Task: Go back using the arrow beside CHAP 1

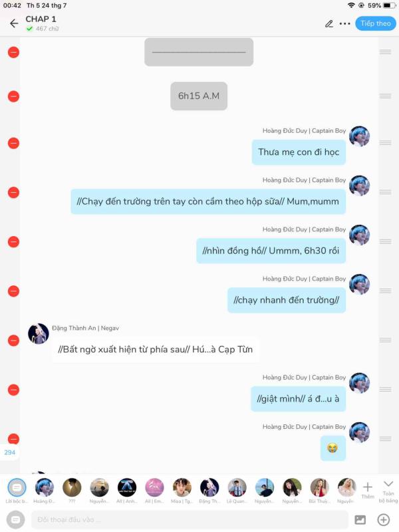Action: coord(14,23)
